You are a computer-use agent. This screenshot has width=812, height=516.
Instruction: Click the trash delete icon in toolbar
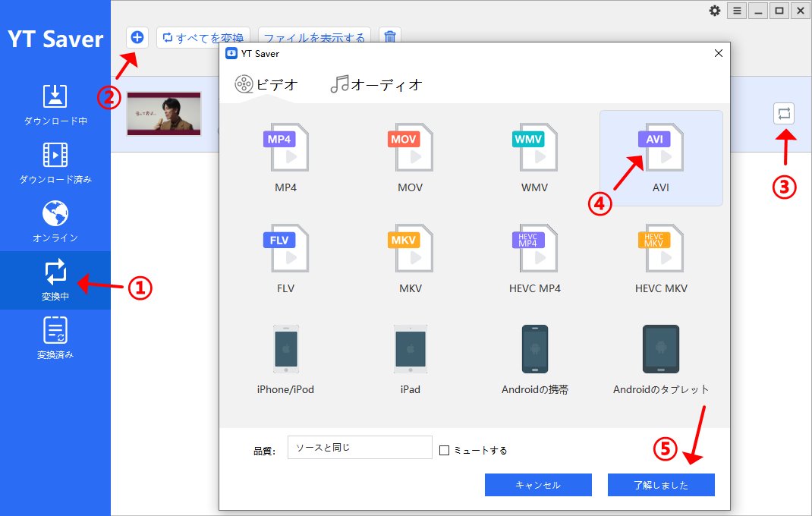(x=390, y=37)
